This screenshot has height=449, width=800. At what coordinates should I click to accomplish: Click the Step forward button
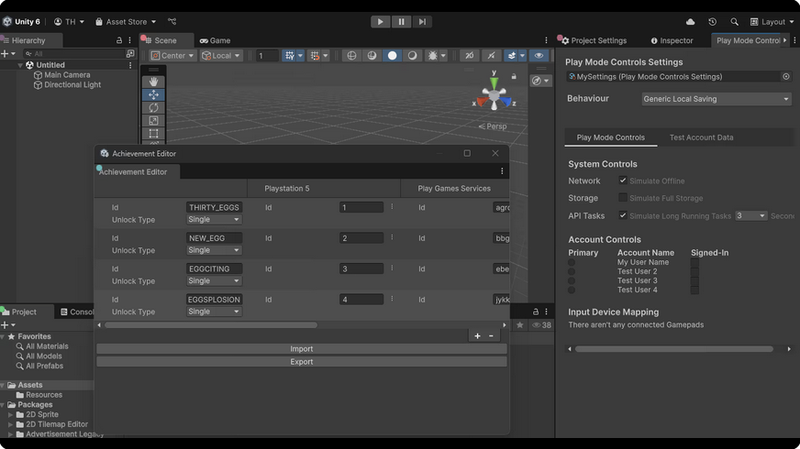(x=424, y=21)
